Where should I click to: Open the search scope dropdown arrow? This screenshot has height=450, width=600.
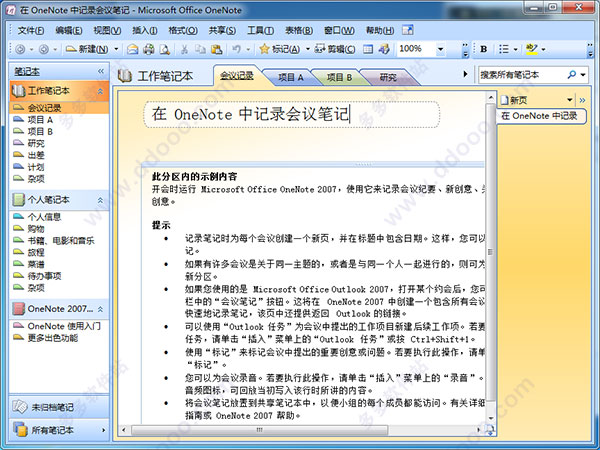(583, 75)
